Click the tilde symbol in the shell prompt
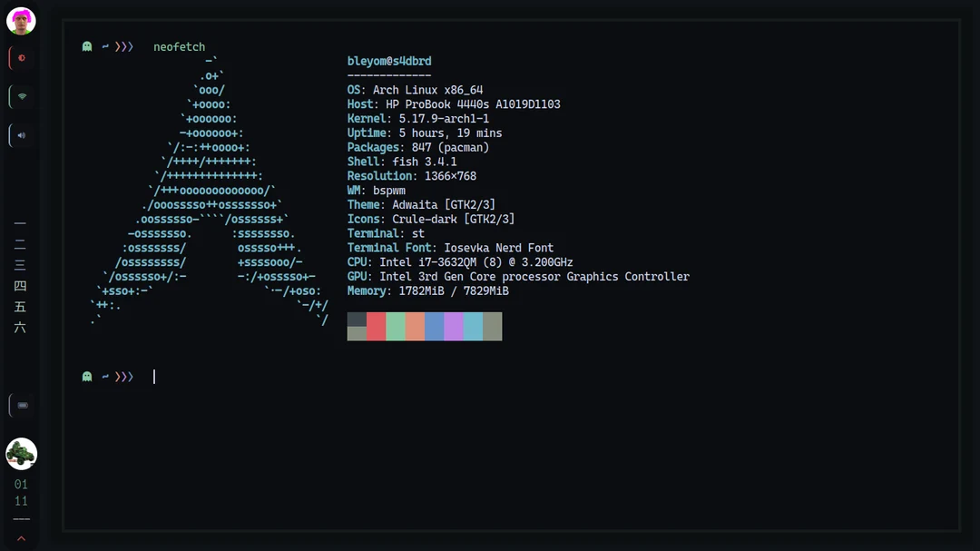Screen dimensions: 980x551 tap(103, 46)
